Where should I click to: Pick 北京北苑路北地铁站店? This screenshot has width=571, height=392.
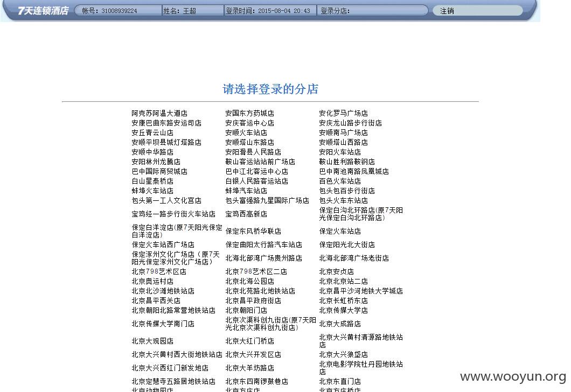260,291
